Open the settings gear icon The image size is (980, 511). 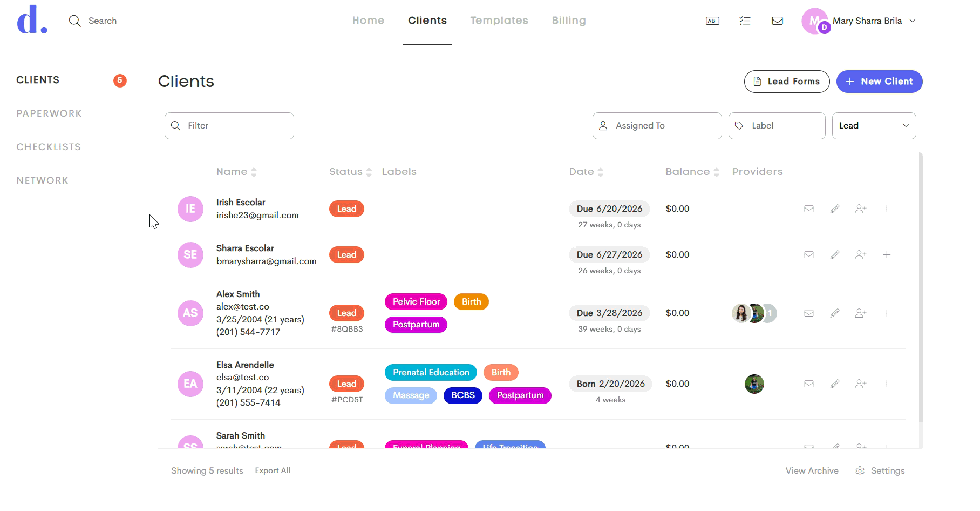(860, 471)
